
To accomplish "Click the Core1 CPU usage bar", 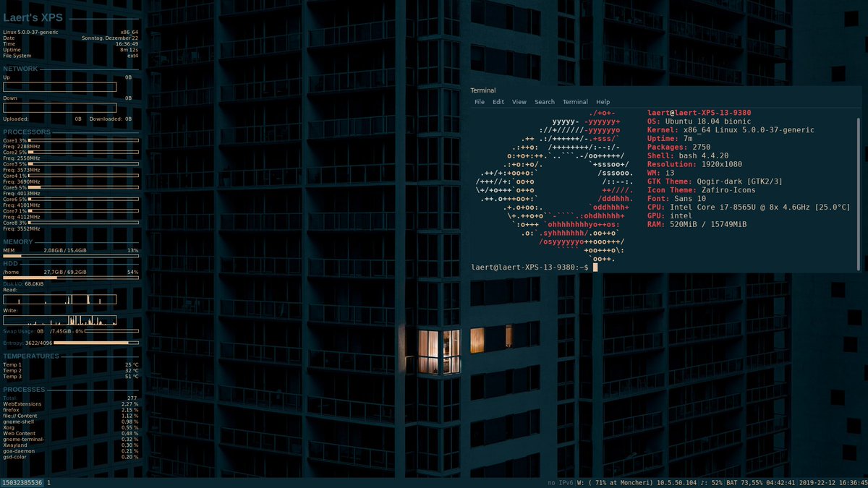I will pos(83,140).
